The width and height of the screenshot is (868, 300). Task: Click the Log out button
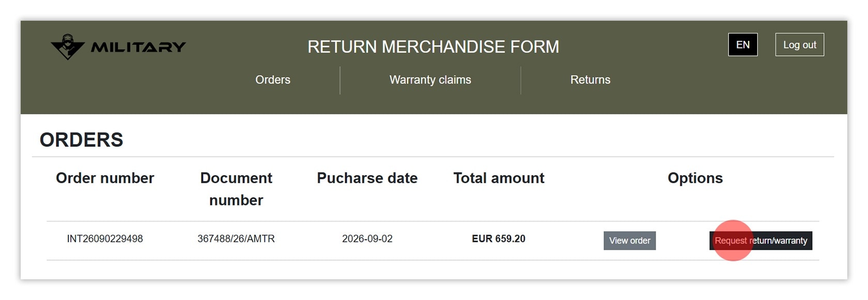pyautogui.click(x=800, y=45)
